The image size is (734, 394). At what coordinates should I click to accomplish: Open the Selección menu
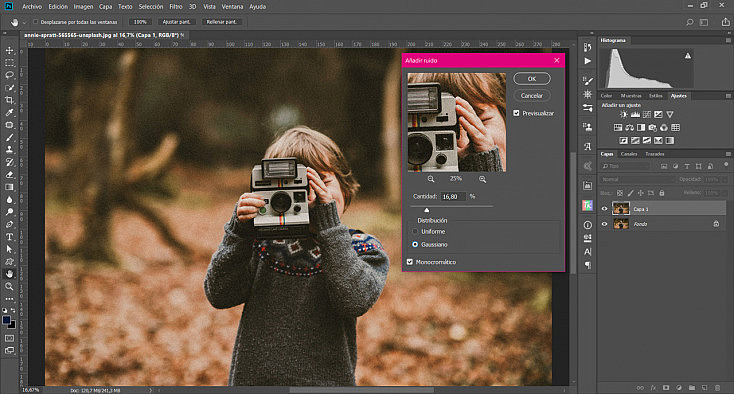tap(151, 7)
